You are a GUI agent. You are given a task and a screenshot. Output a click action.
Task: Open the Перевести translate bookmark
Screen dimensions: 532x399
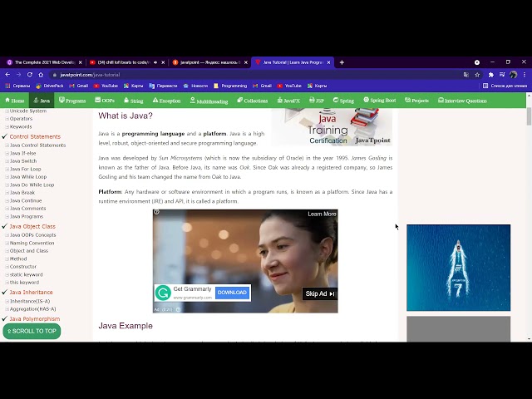[x=163, y=86]
